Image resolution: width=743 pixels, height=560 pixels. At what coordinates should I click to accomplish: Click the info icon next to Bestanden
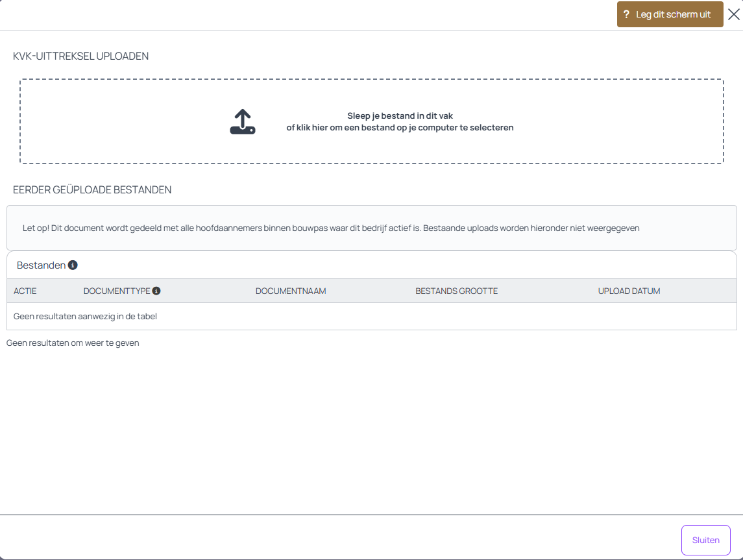pos(73,265)
